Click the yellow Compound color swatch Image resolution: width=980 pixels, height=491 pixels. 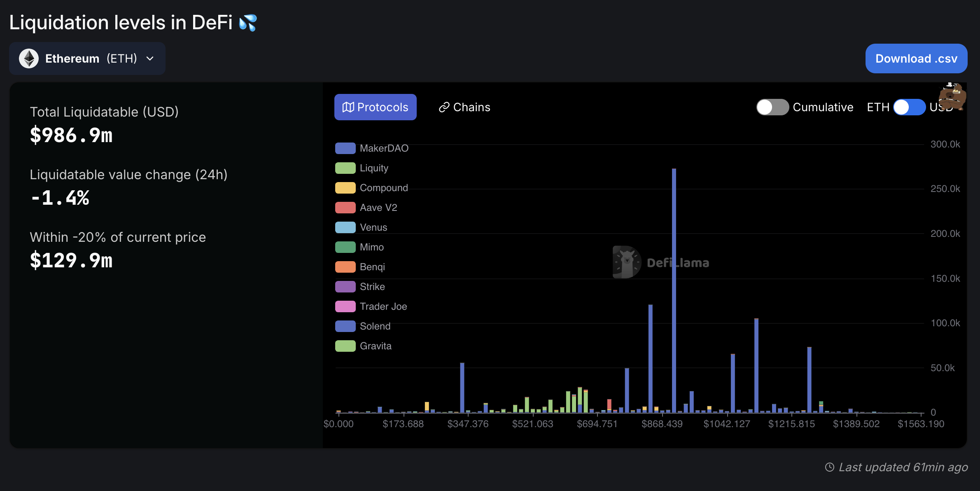click(345, 188)
